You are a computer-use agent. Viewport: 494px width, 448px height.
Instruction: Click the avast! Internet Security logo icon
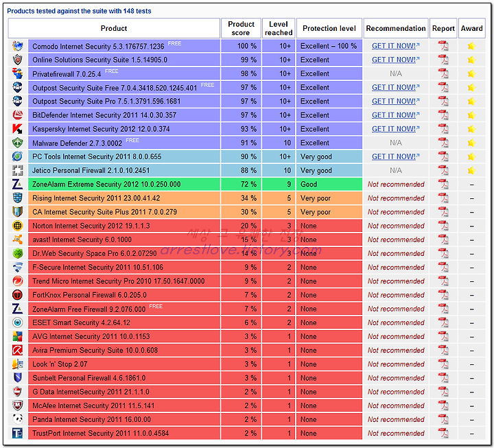(x=18, y=239)
